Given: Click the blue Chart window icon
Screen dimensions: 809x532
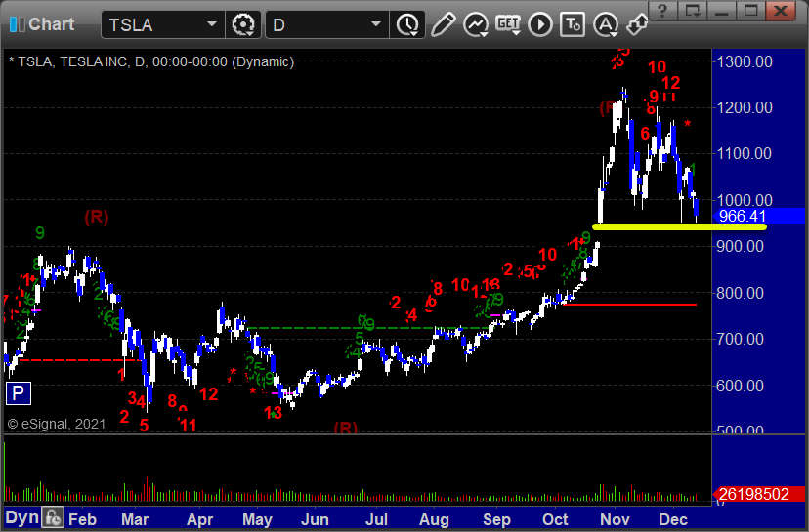Looking at the screenshot, I should point(17,24).
